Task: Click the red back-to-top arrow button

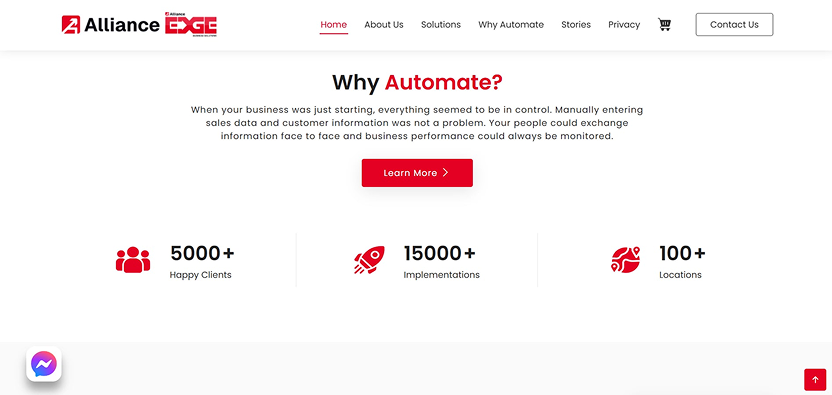Action: pyautogui.click(x=815, y=380)
